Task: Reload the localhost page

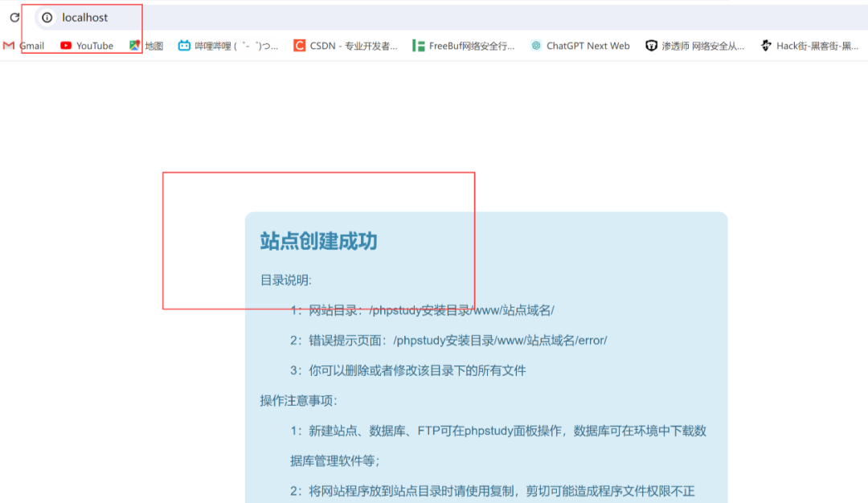Action: (x=13, y=17)
